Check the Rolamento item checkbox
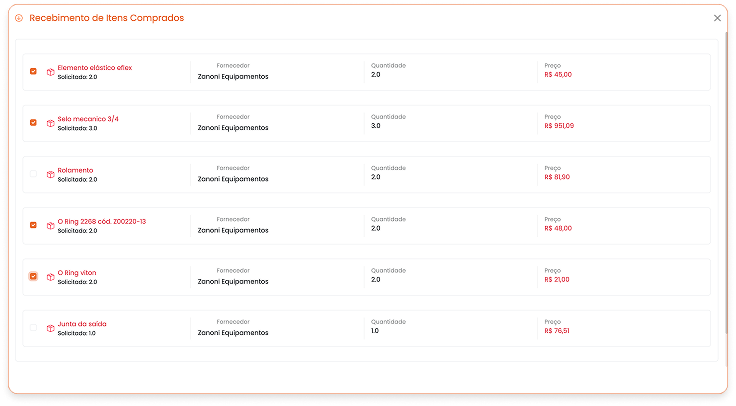 [x=33, y=174]
